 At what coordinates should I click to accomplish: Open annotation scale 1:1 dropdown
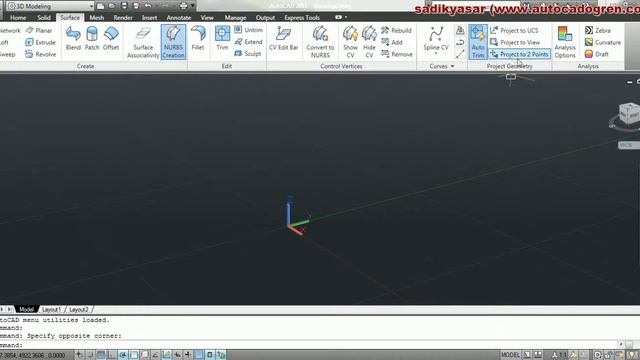559,355
